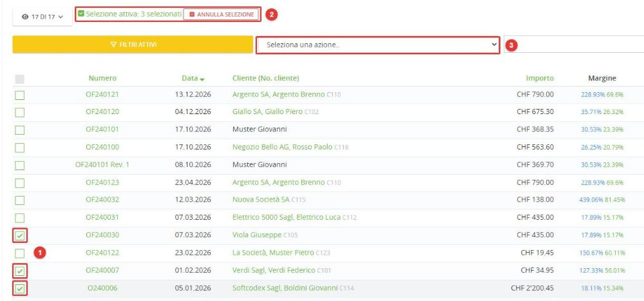Check the box for OF240101 Rev. 1

coord(19,165)
